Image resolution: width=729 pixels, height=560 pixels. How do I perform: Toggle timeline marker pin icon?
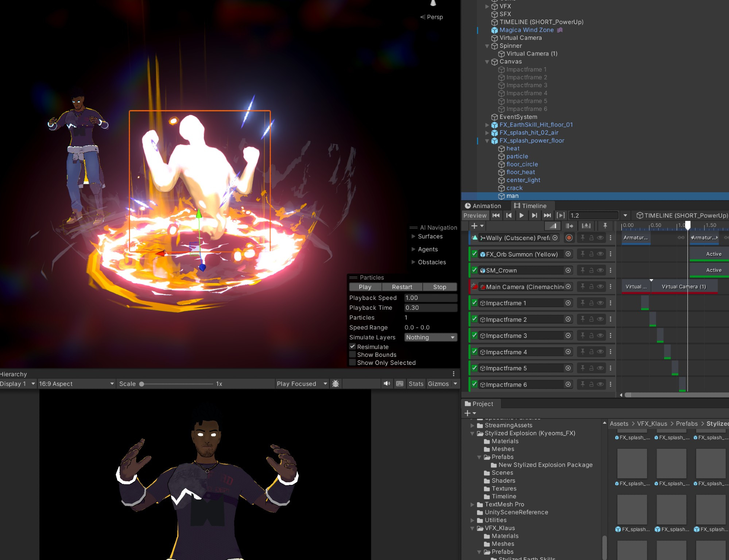[x=605, y=226]
